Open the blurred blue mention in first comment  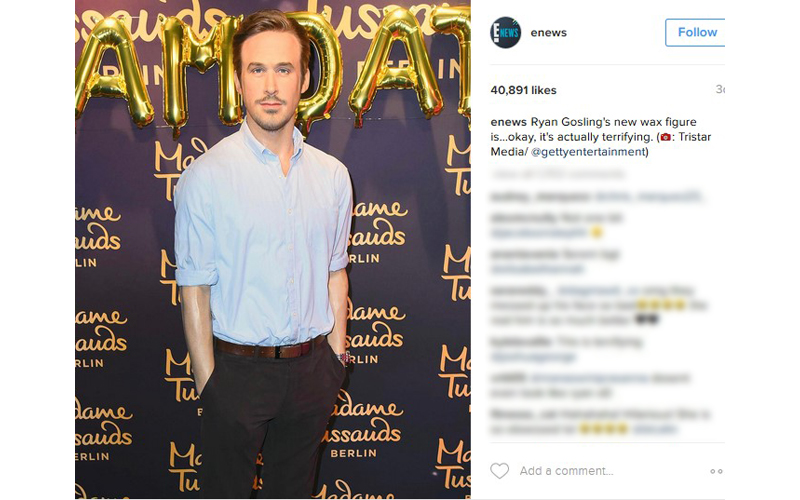coord(648,196)
